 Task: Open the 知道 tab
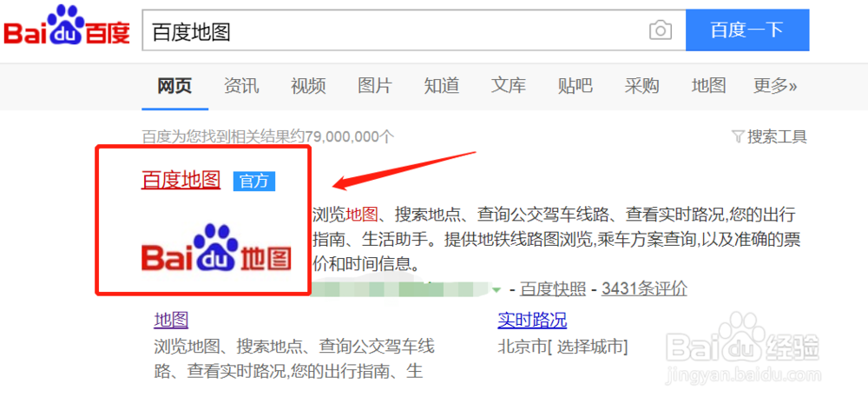442,85
